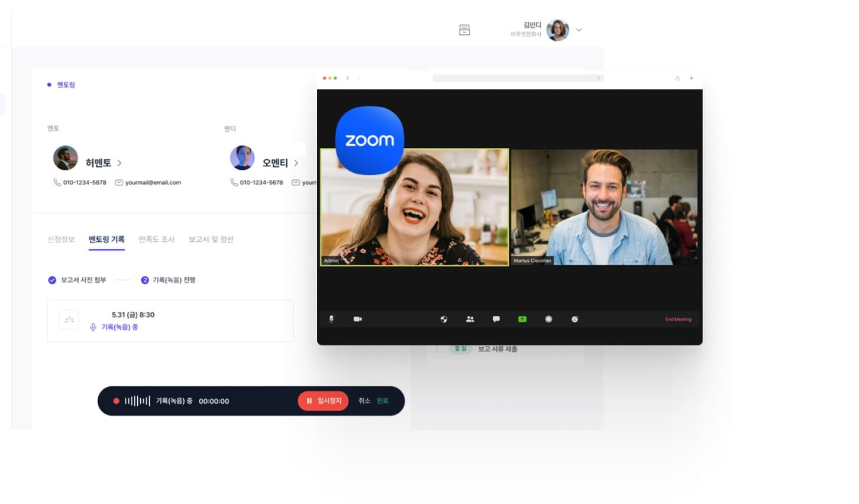The image size is (859, 504).
Task: Click the loading thumbnail in the 5.31 record card
Action: pos(69,320)
